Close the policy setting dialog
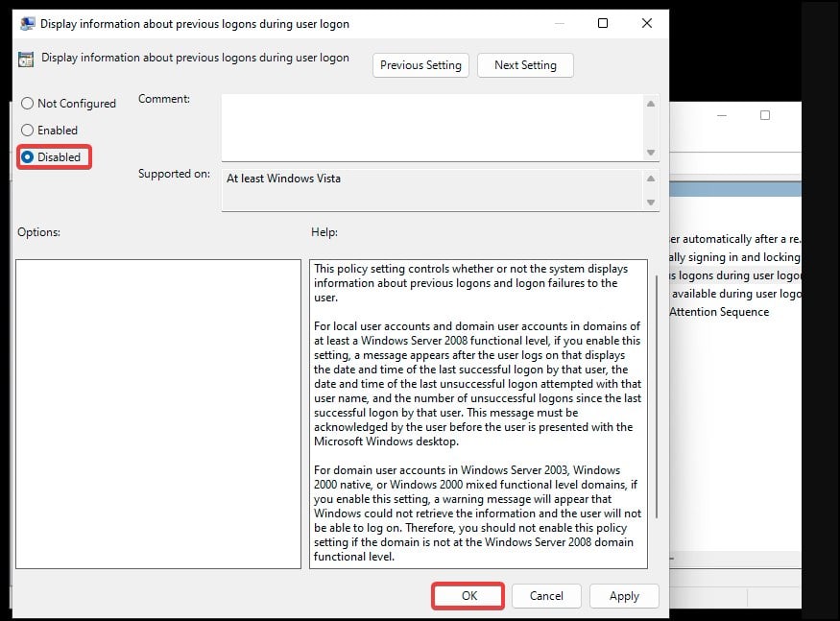Screen dimensions: 840x621 [647, 23]
